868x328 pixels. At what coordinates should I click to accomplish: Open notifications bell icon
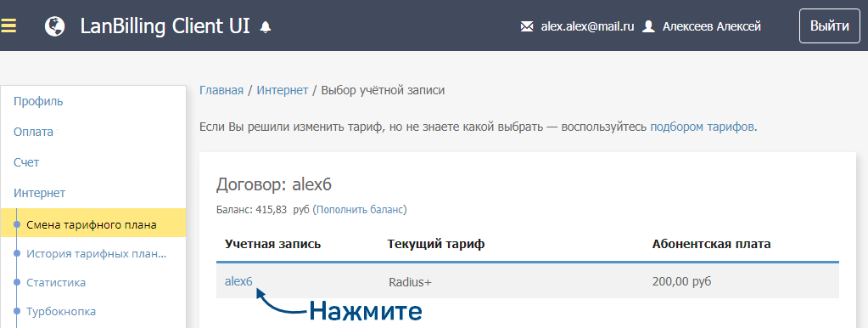coord(266,26)
